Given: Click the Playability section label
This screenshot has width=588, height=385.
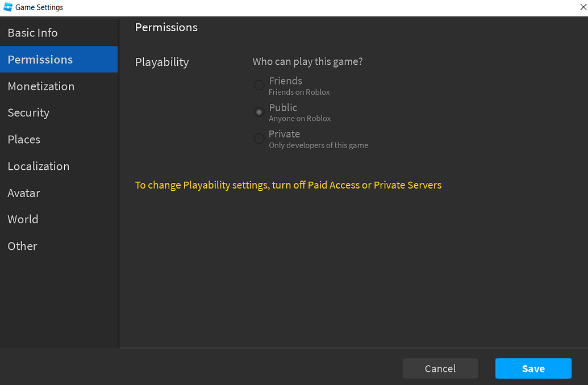Looking at the screenshot, I should click(162, 62).
